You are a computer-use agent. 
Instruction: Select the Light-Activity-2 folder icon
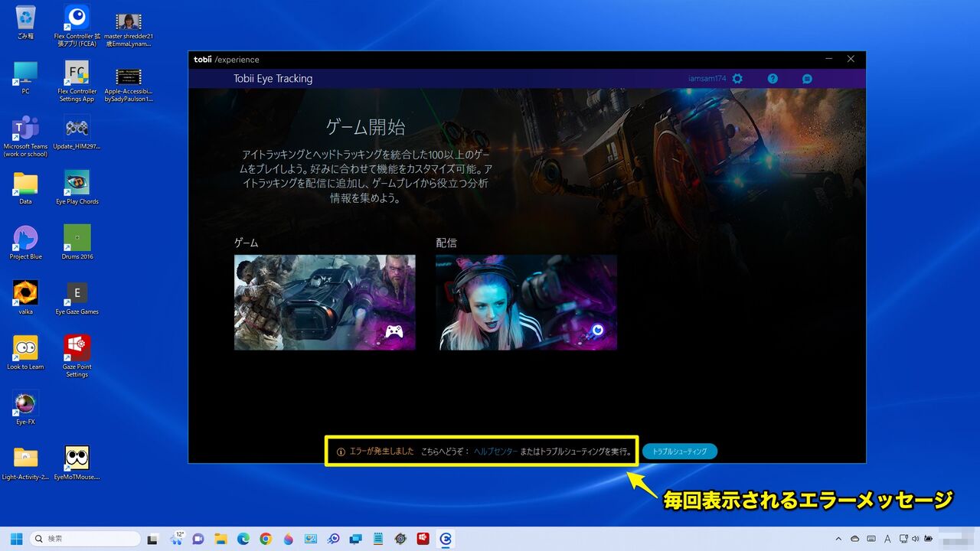click(25, 463)
